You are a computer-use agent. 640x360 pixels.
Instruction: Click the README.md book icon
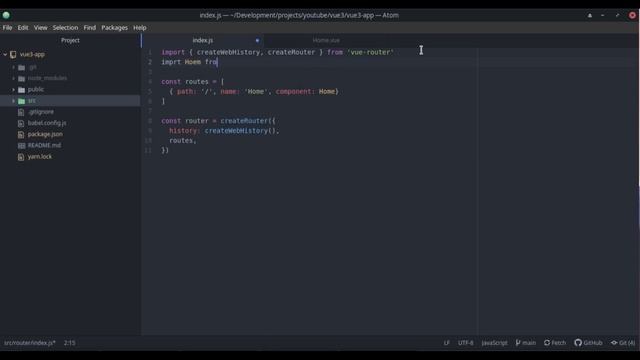pos(21,145)
